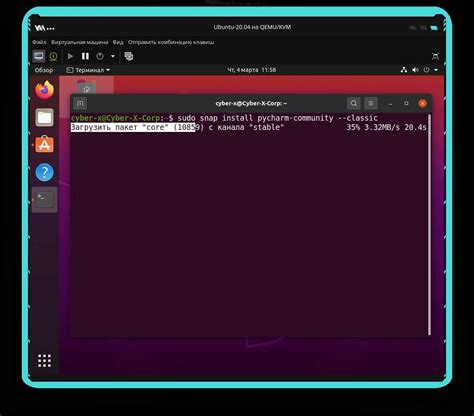474x416 pixels.
Task: Expand the shutdown options dropdown arrow
Action: point(113,56)
